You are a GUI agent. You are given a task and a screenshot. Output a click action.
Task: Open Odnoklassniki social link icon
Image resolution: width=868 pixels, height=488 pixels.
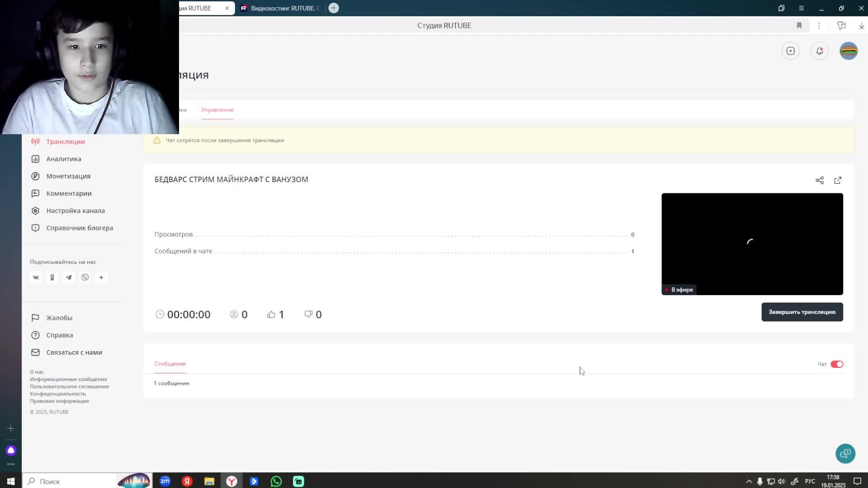[x=52, y=277]
